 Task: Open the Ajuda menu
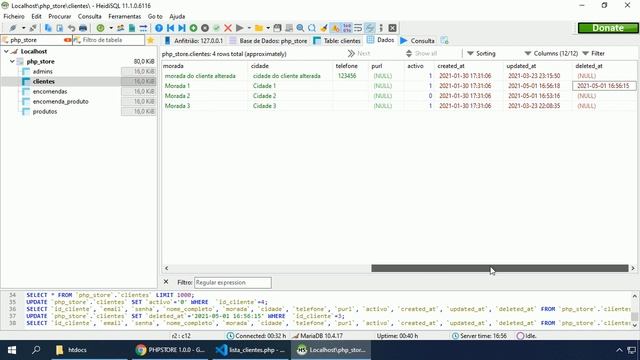pos(177,16)
